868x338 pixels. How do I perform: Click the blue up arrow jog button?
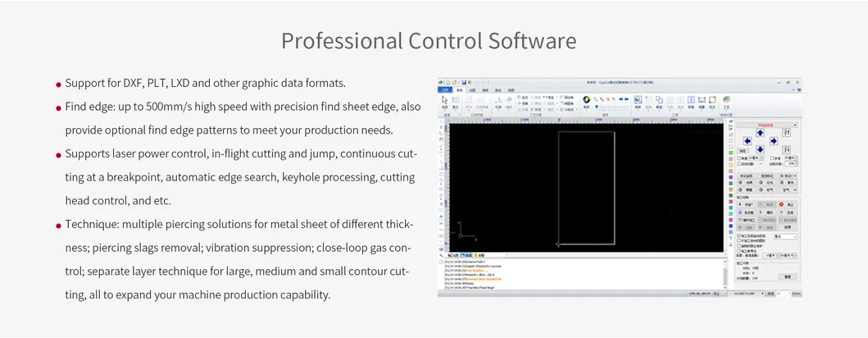[x=760, y=133]
